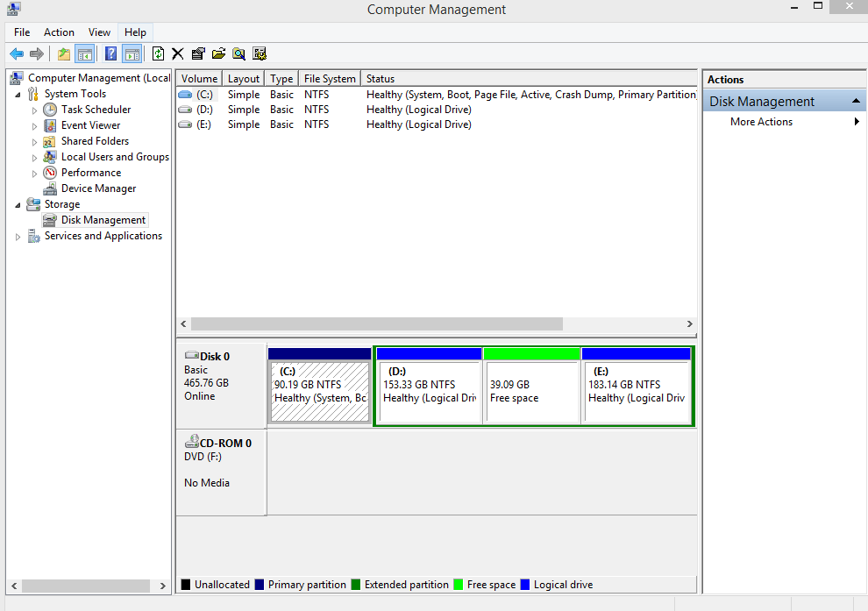Toggle the Show/Hide Console Tree button
The image size is (868, 611).
[85, 53]
